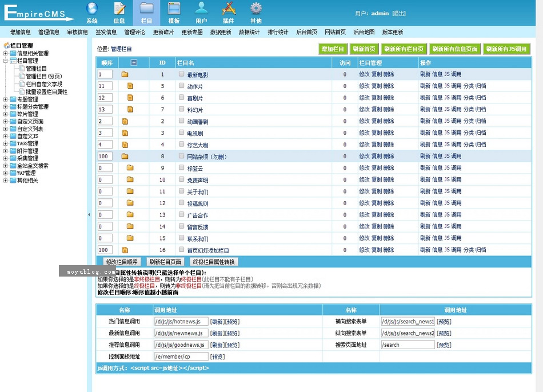Select the 栏目 top navigation icon
543x392 pixels.
coord(146,13)
